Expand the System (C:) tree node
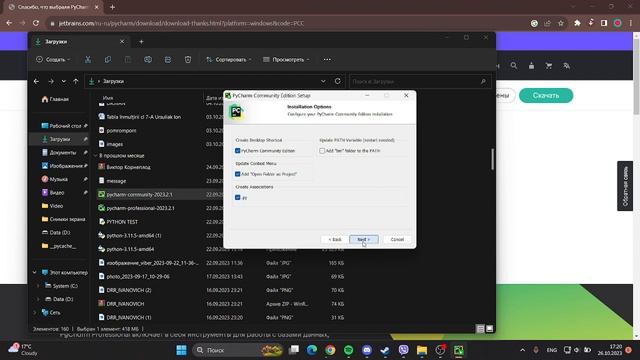640x360 pixels. pos(38,286)
